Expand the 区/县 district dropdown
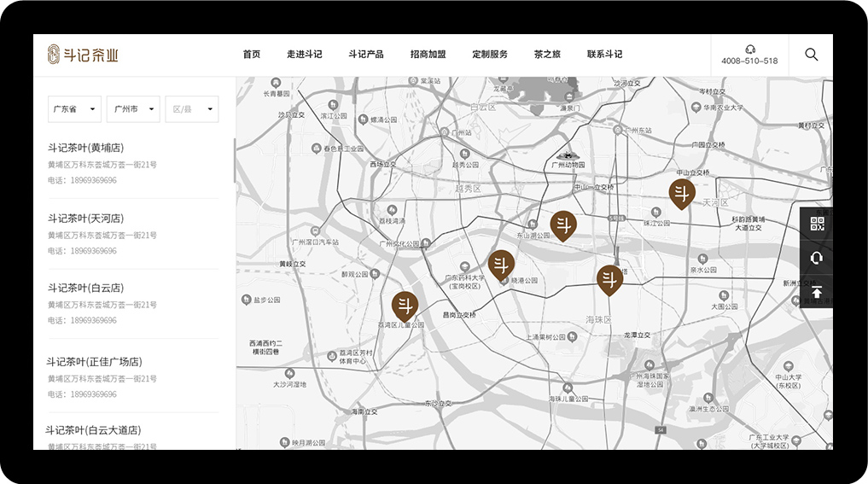 (192, 109)
